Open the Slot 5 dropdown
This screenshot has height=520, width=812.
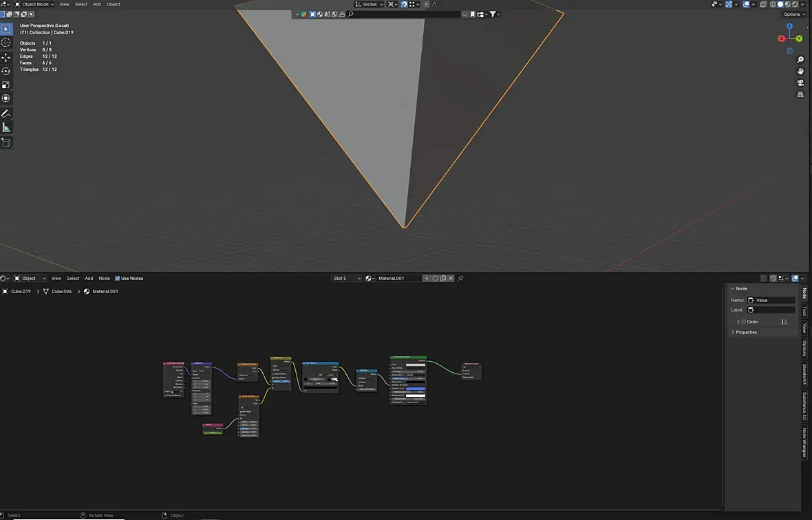pos(346,279)
